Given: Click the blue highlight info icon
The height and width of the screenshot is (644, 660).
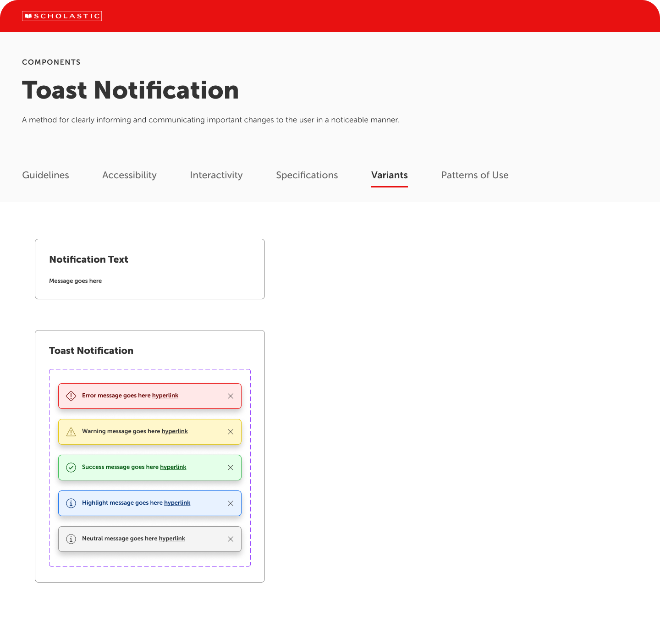Looking at the screenshot, I should pos(71,503).
